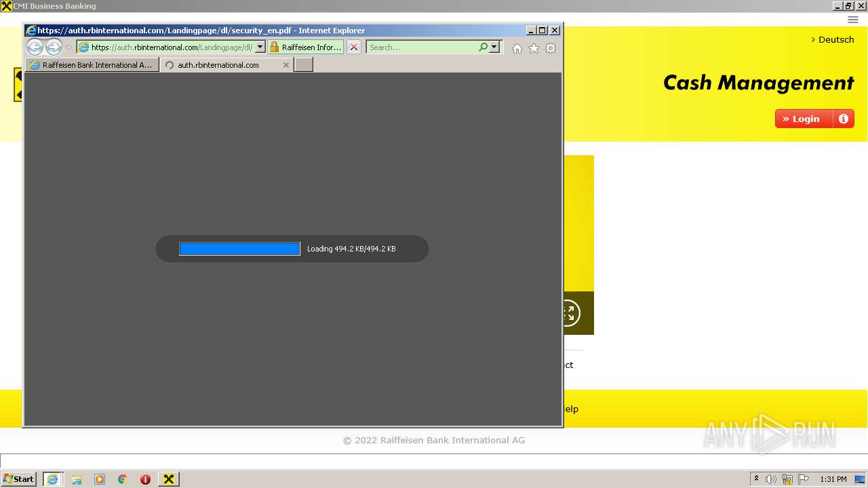Click the network tray icon
This screenshot has width=868, height=488.
point(787,479)
